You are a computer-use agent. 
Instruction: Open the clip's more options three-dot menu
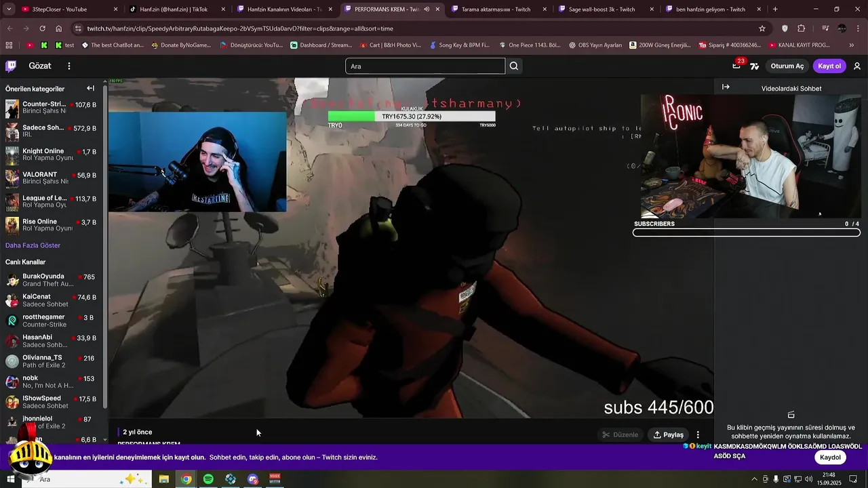coord(698,434)
